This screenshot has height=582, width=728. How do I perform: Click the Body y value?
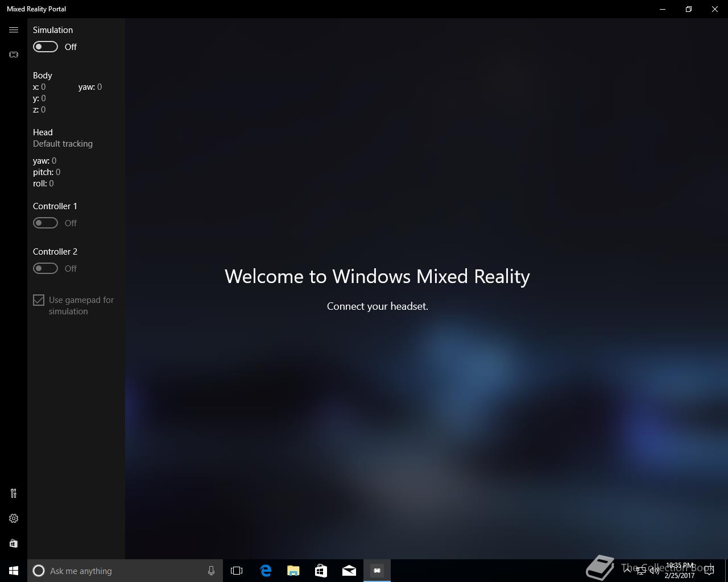click(x=43, y=98)
